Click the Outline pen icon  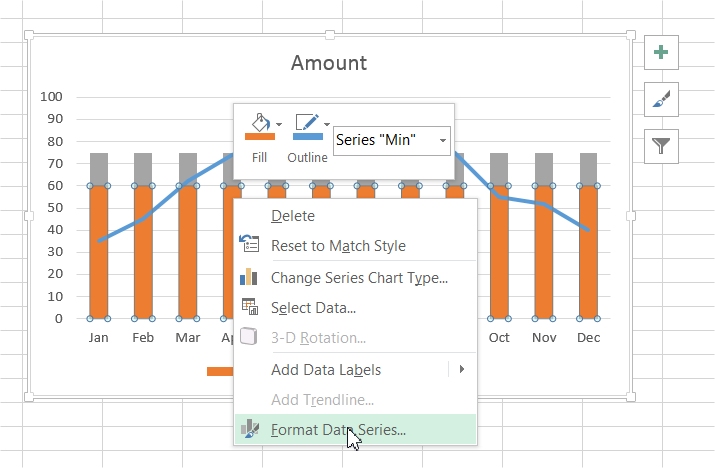pos(307,123)
